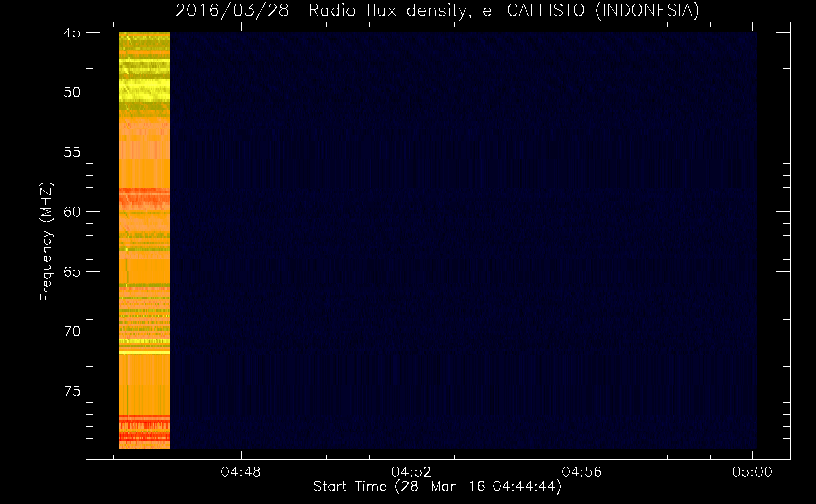Click the 04:52 time tick label
Viewport: 816px width, 504px height.
412,472
